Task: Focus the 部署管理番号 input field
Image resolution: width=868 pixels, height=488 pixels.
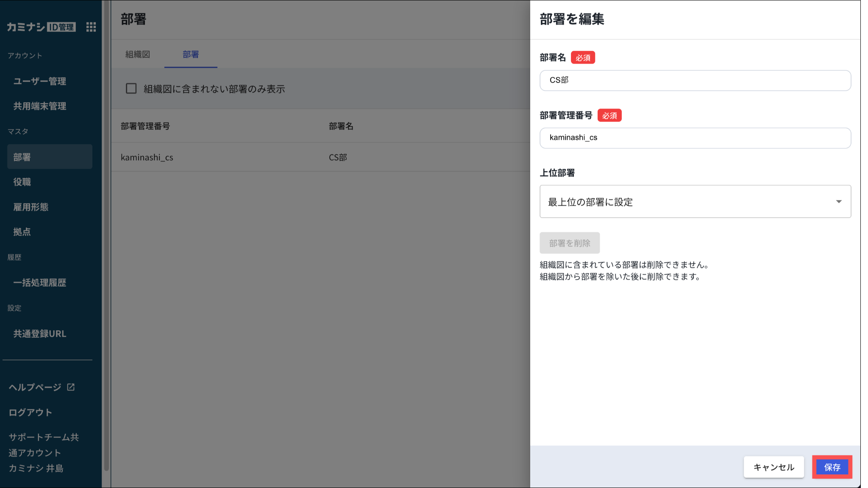Action: click(x=695, y=138)
